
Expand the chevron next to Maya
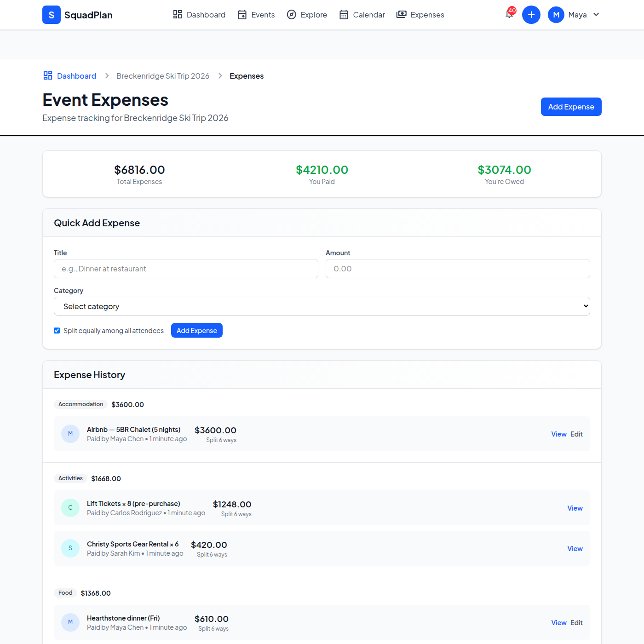(x=596, y=15)
